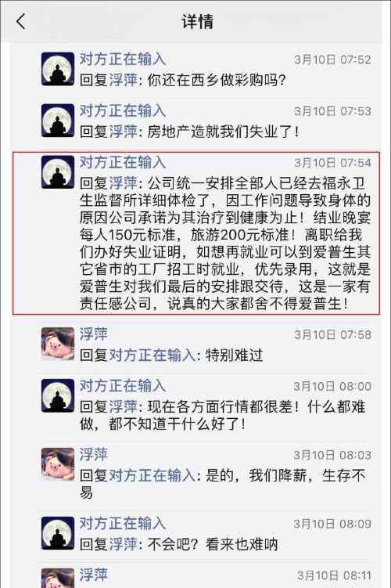
Task: Tap the 详情 page title
Action: [197, 21]
